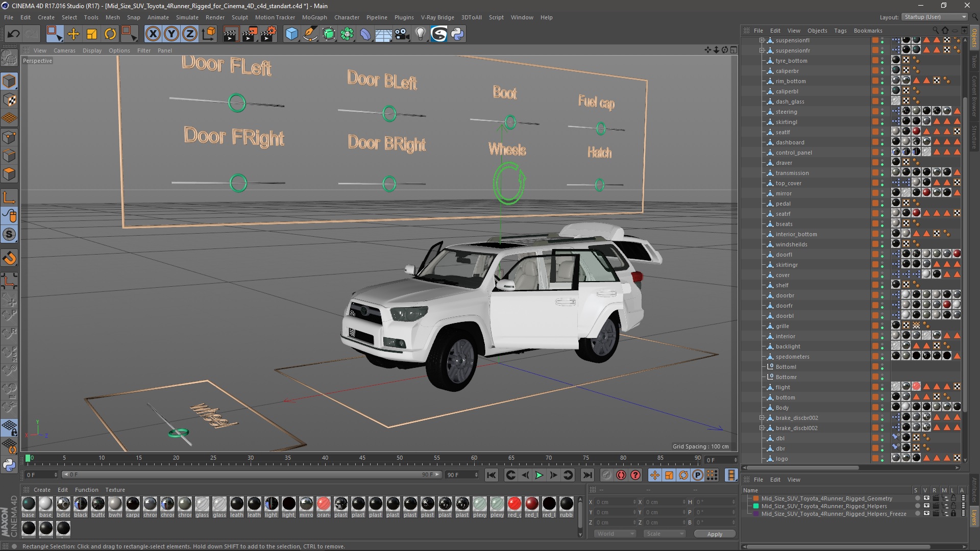This screenshot has width=980, height=551.
Task: Add a Light object
Action: pos(421,34)
